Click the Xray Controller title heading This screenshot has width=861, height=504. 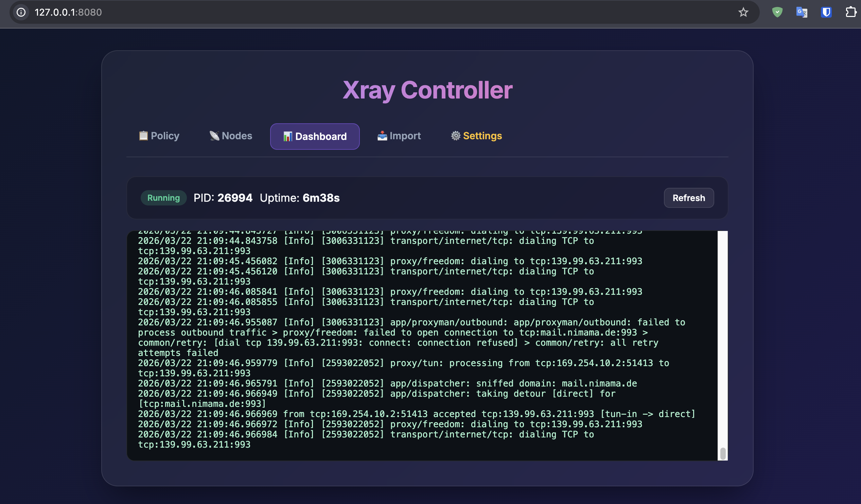[x=427, y=90]
